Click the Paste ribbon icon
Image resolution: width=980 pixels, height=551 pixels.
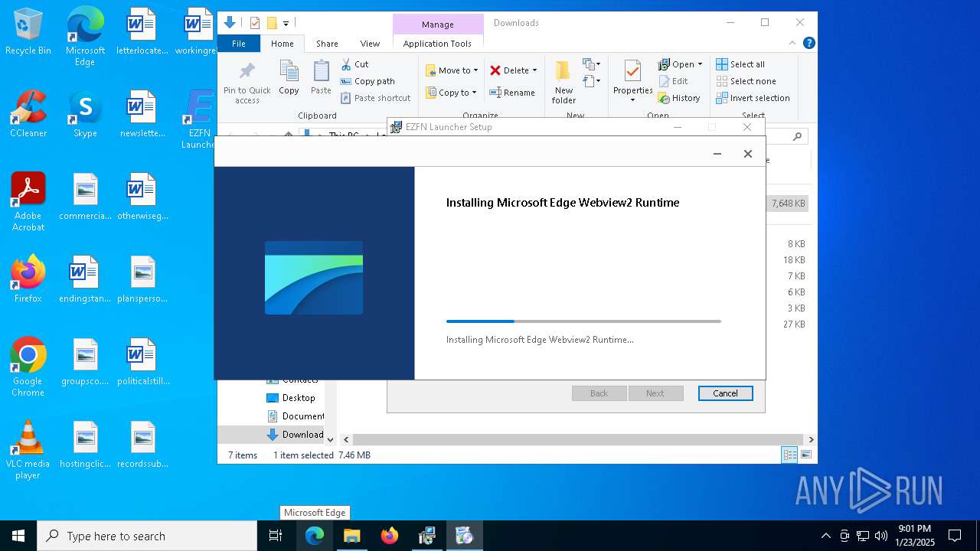pyautogui.click(x=321, y=77)
